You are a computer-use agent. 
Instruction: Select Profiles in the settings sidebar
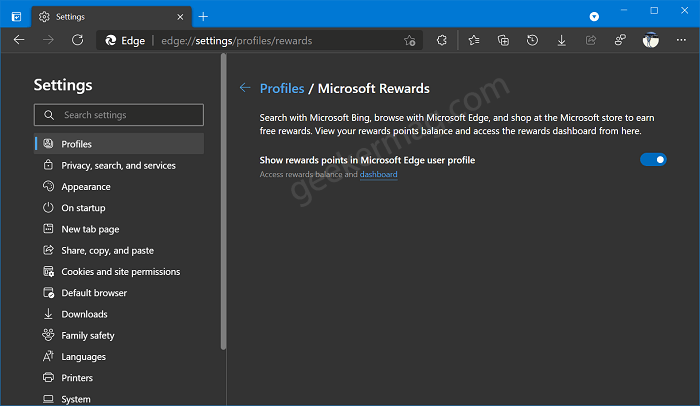point(119,144)
